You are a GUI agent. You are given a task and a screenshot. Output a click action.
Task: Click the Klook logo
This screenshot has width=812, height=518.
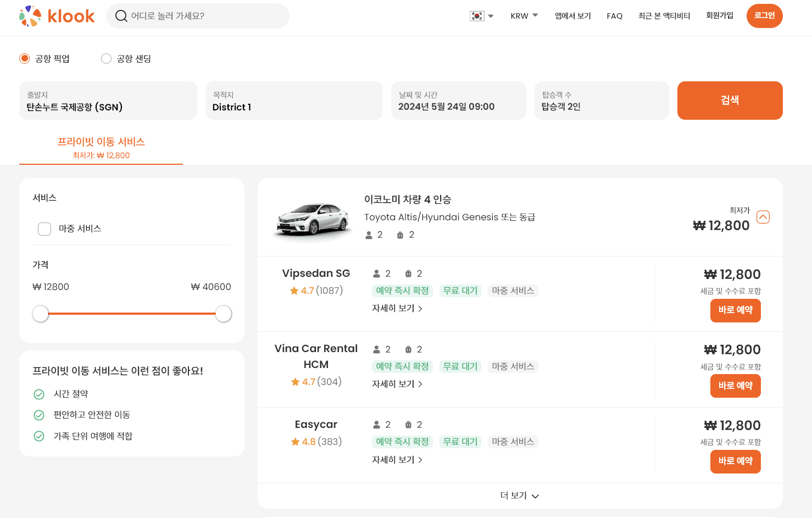[x=57, y=16]
